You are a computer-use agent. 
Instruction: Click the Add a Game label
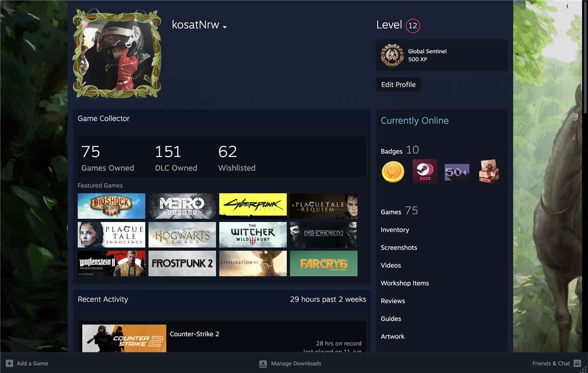(32, 363)
